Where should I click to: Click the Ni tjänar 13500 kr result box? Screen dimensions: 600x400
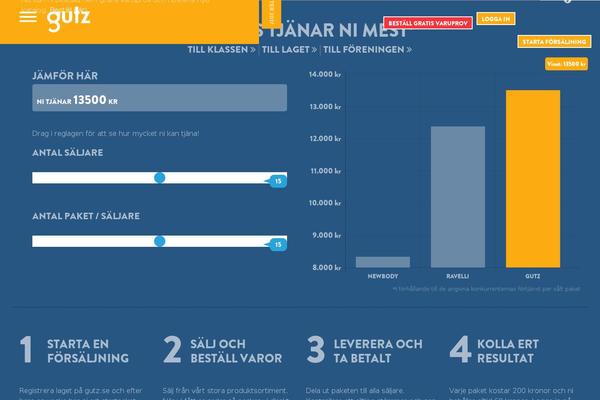click(160, 98)
